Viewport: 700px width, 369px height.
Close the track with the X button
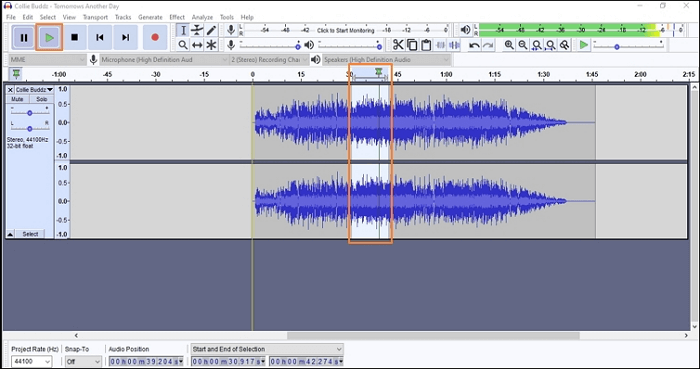click(x=10, y=90)
